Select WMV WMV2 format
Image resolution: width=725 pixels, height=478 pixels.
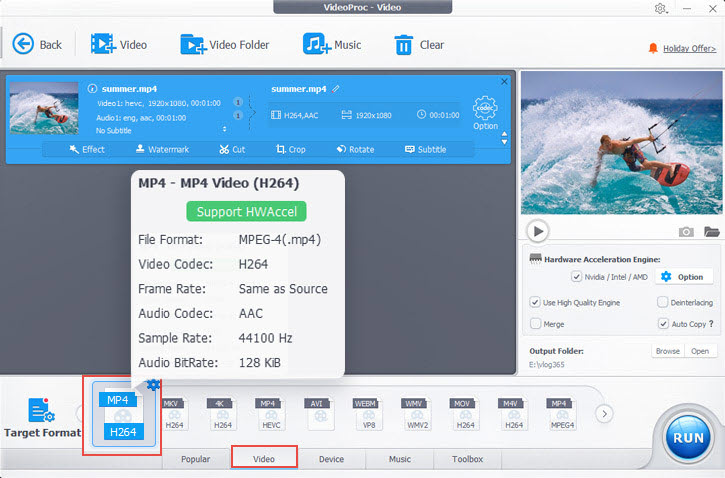tap(417, 414)
